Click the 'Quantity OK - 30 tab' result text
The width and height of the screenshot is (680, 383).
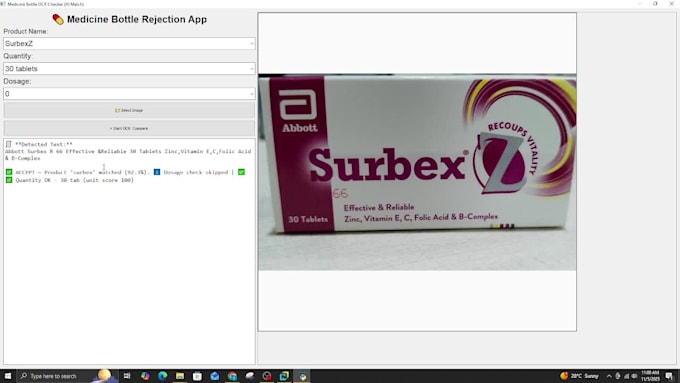tap(75, 180)
